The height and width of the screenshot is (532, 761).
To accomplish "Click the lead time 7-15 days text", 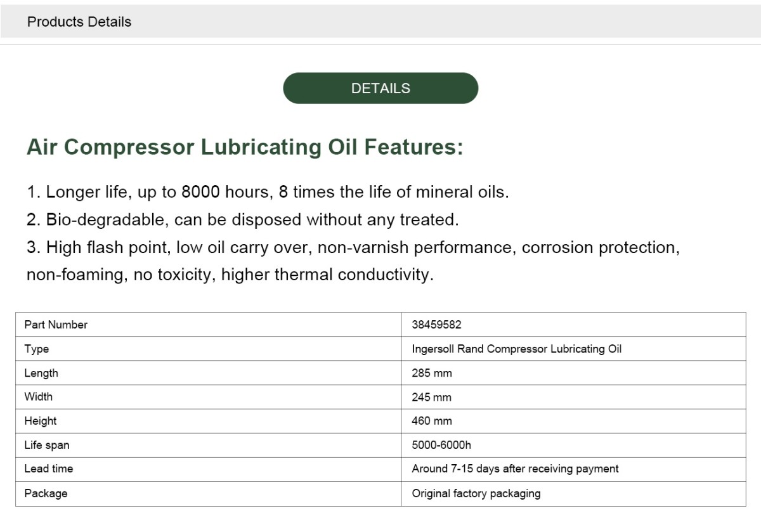I will coord(515,469).
